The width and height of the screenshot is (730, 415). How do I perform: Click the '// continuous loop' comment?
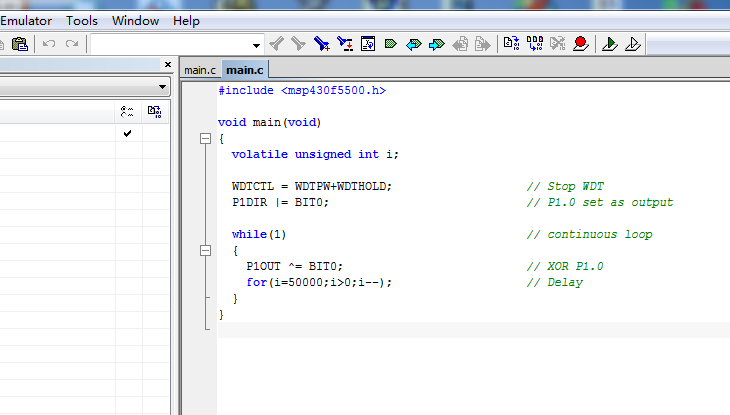(x=589, y=234)
